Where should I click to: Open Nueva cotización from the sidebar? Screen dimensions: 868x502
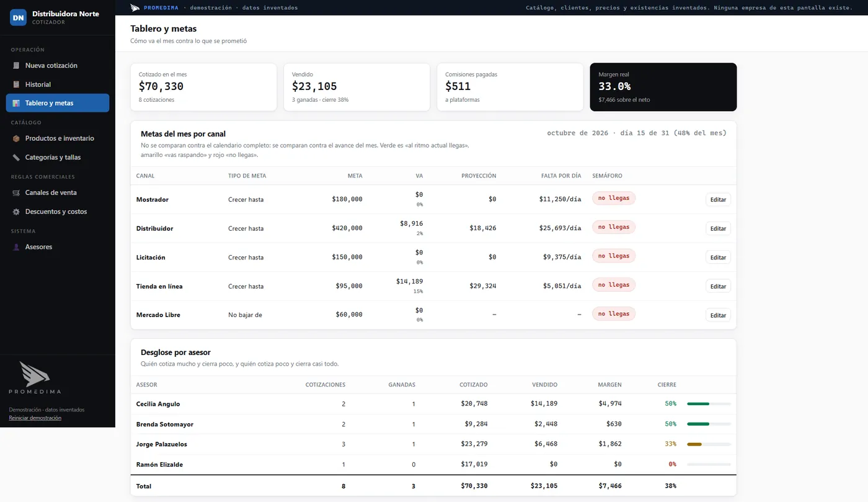point(58,66)
